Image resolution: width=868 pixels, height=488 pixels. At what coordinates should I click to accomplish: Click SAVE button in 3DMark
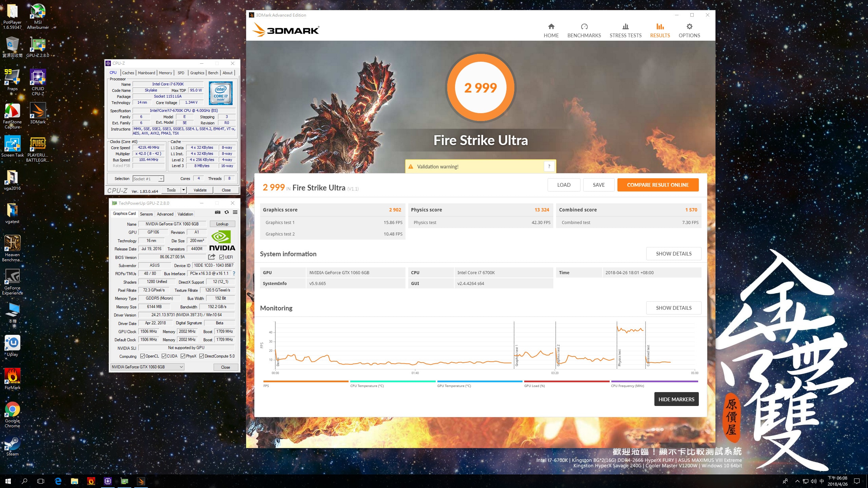click(598, 185)
